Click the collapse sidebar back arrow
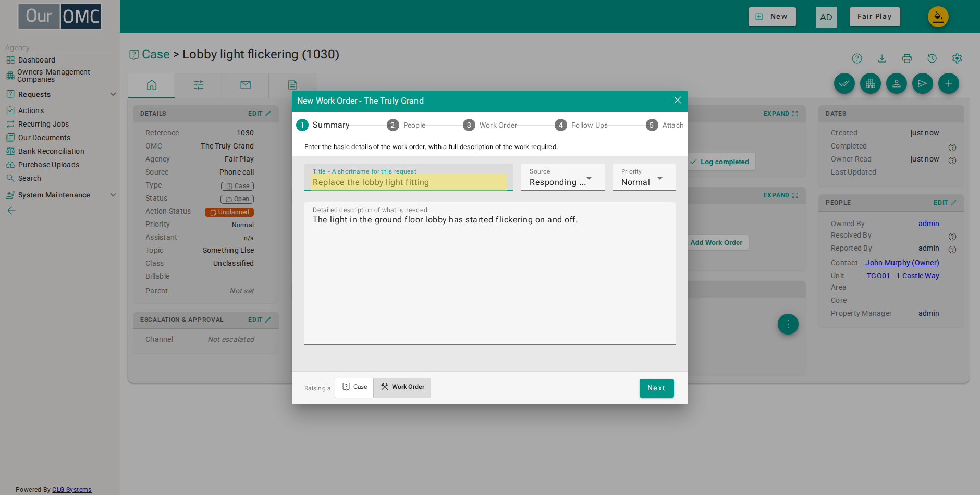The width and height of the screenshot is (980, 495). click(11, 211)
